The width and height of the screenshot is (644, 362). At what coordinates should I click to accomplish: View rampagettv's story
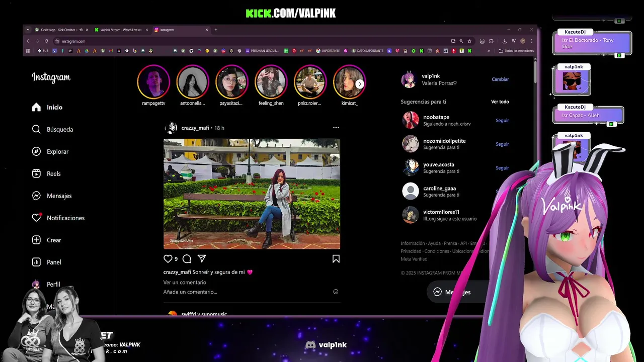pyautogui.click(x=154, y=82)
